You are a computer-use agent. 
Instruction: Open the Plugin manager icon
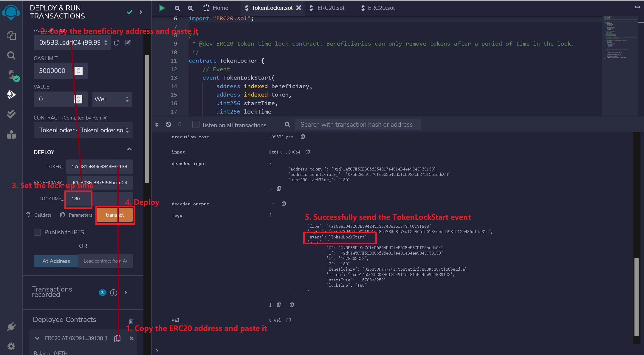coord(11,327)
